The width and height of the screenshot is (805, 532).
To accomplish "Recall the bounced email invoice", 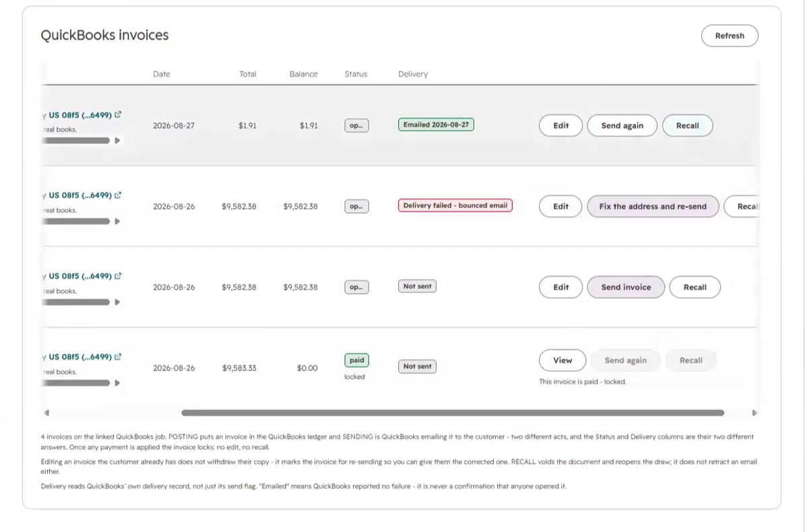I will pos(742,206).
